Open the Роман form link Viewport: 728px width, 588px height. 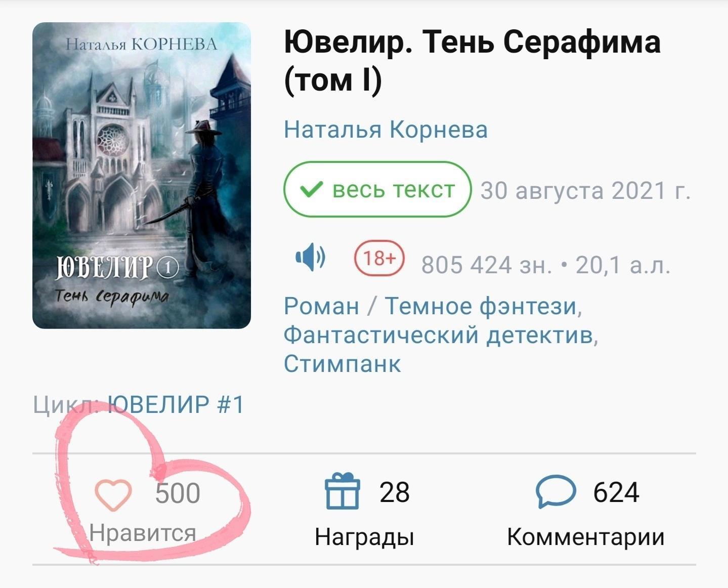tap(321, 306)
